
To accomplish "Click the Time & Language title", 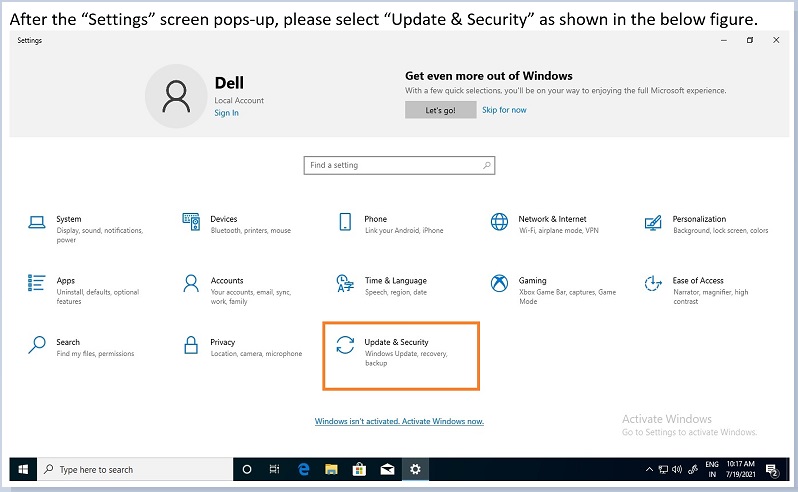I will pos(395,281).
